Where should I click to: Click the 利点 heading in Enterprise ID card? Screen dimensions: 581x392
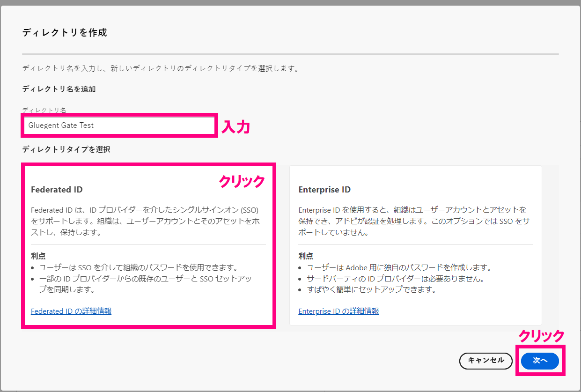click(306, 256)
